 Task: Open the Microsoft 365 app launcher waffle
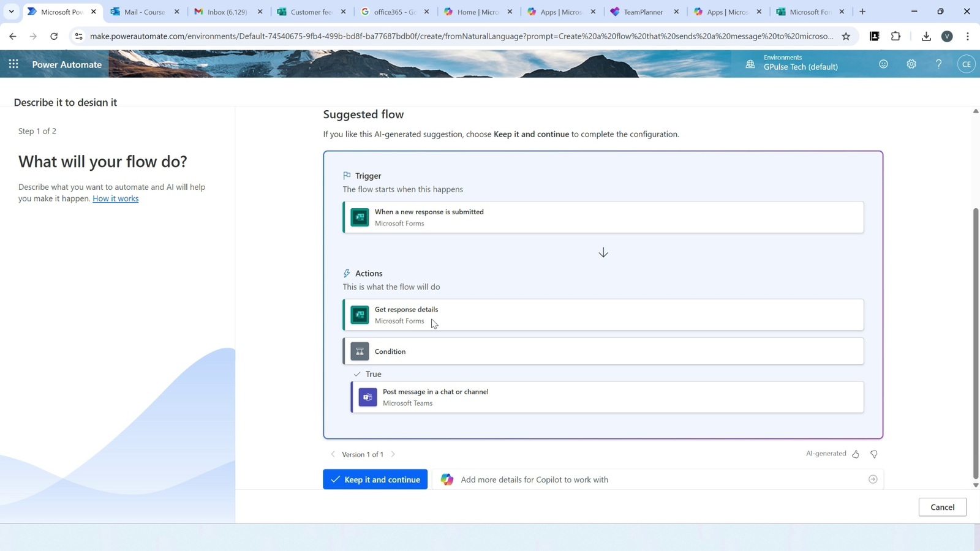pos(13,64)
